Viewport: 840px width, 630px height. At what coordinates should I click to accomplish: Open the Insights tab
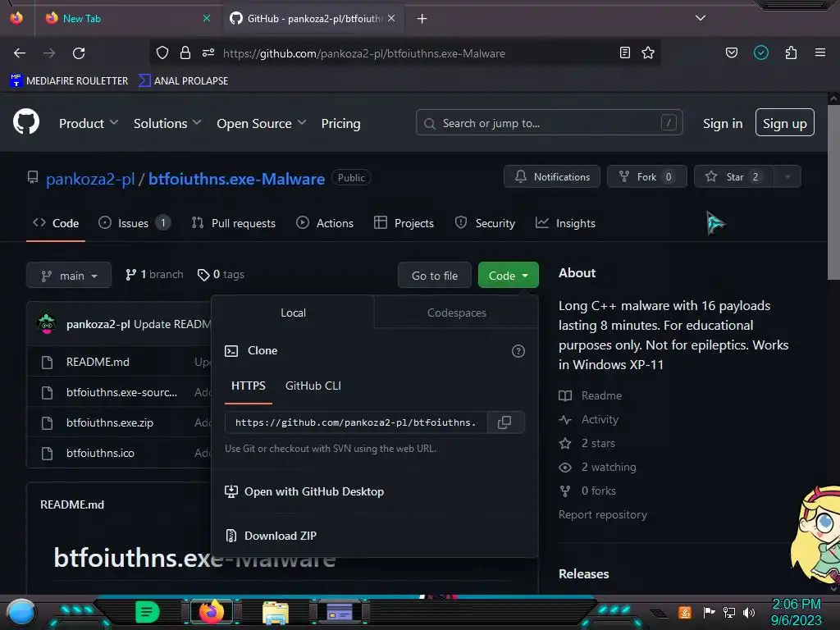pos(565,223)
